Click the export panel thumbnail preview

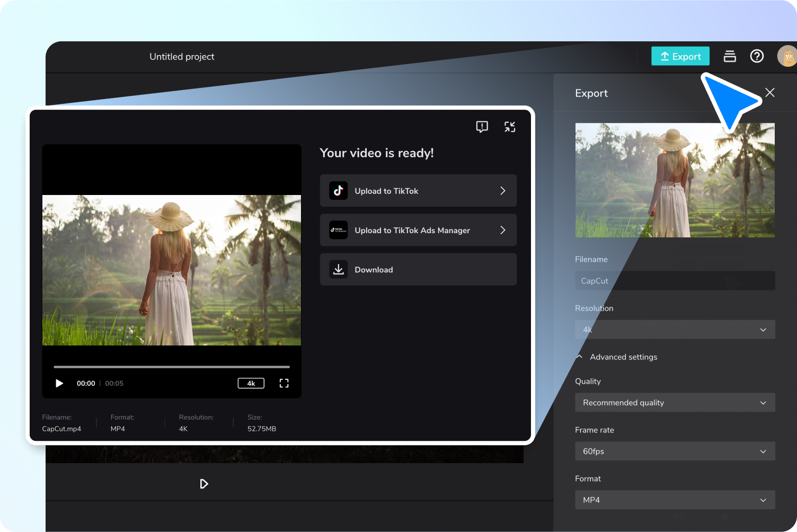coord(675,180)
